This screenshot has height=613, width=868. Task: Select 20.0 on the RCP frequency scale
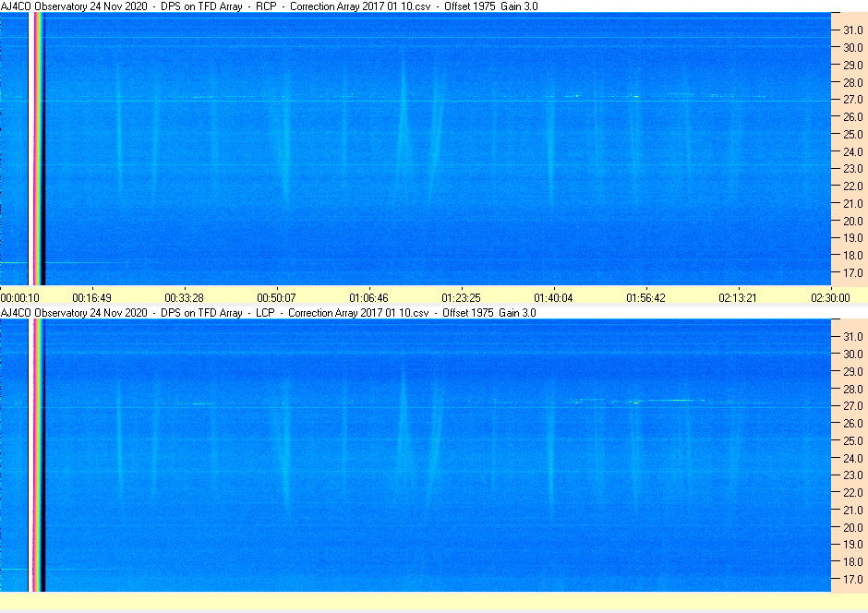(x=853, y=221)
